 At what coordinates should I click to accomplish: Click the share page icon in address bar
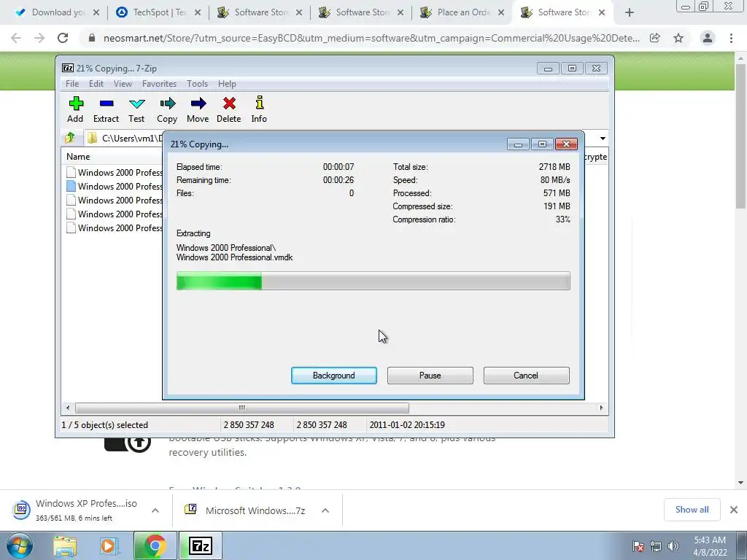655,38
